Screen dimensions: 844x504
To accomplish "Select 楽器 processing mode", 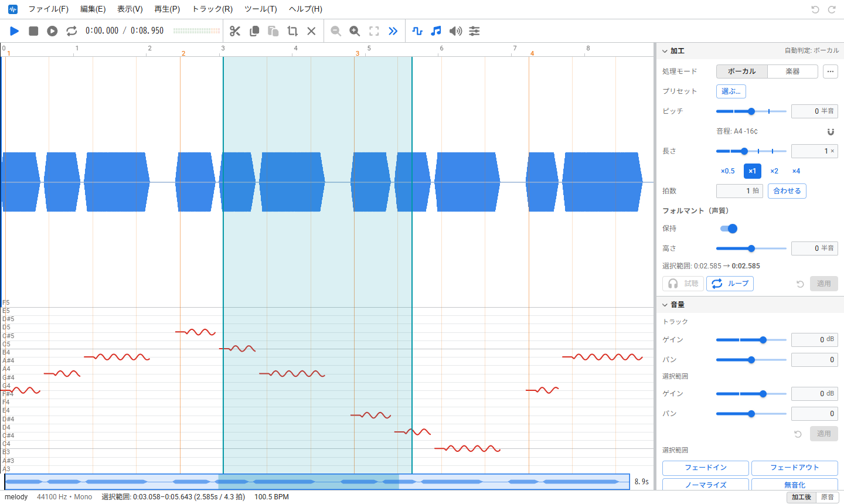I will (792, 71).
